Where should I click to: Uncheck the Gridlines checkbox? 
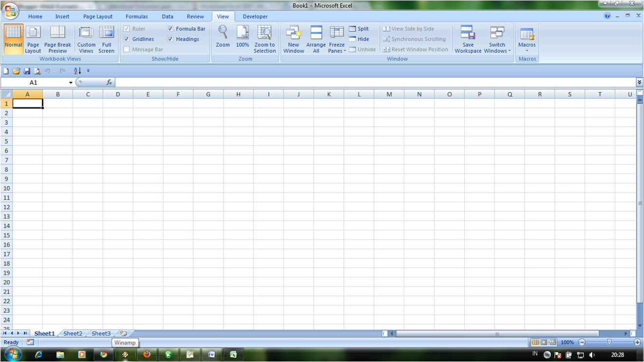pyautogui.click(x=126, y=39)
